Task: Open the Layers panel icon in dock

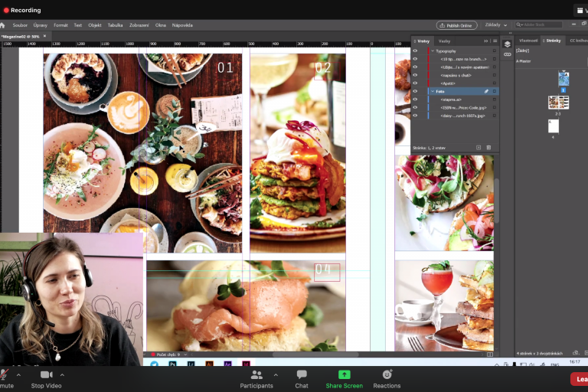Action: (507, 44)
